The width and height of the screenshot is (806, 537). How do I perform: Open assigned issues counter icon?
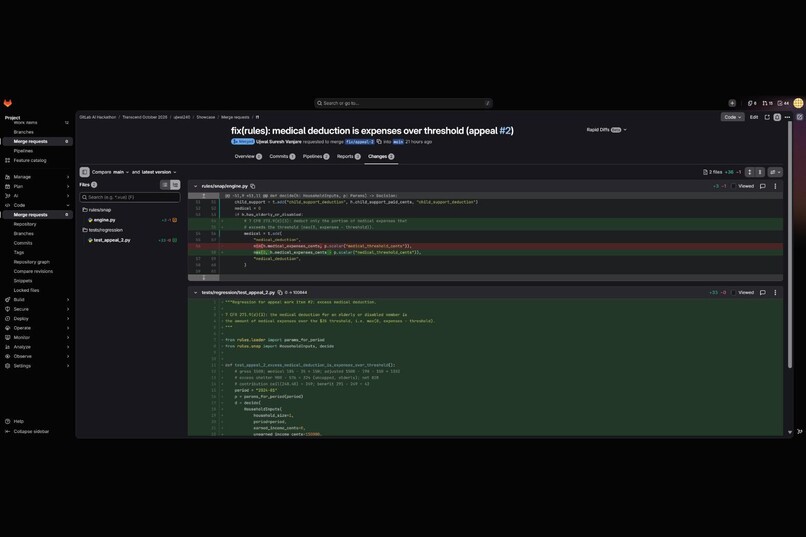click(752, 103)
